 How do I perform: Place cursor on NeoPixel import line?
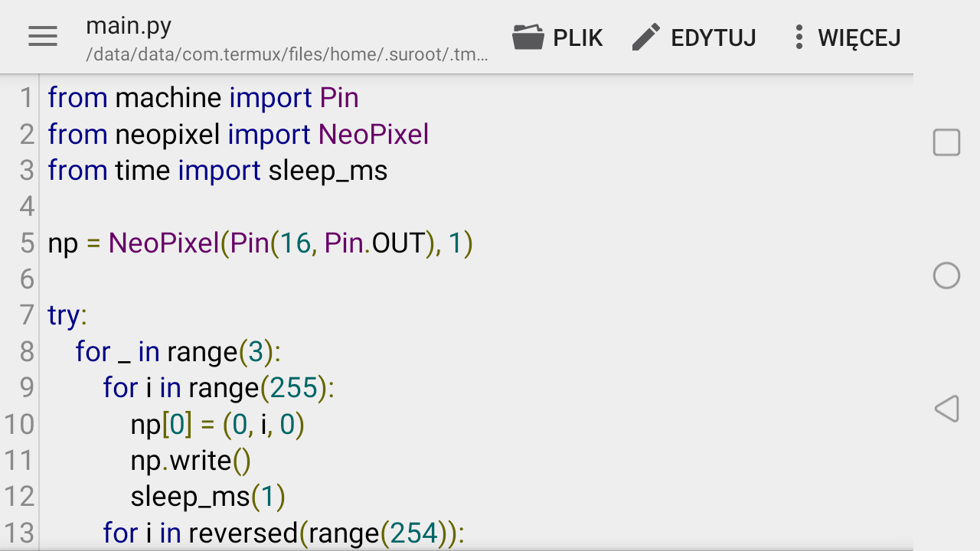coord(237,135)
